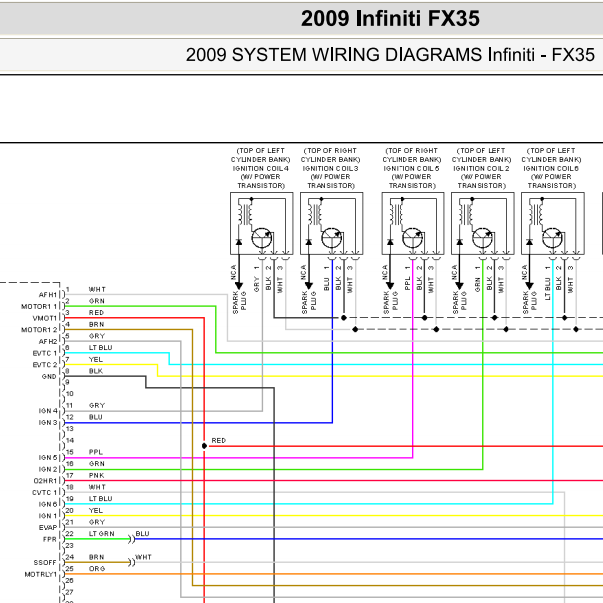Screen dimensions: 603x603
Task: Click the BLK wire label at pin 8
Action: click(x=96, y=371)
